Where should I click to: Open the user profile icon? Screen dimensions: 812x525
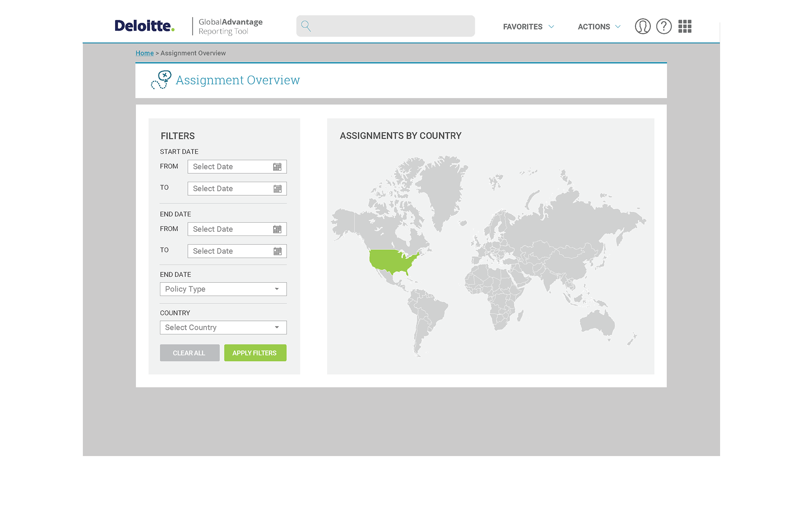click(x=642, y=26)
